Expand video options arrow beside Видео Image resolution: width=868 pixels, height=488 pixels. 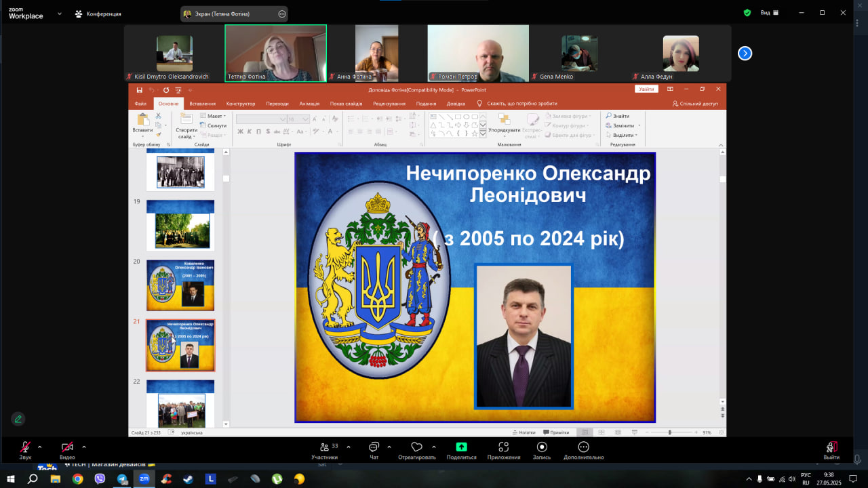point(84,447)
